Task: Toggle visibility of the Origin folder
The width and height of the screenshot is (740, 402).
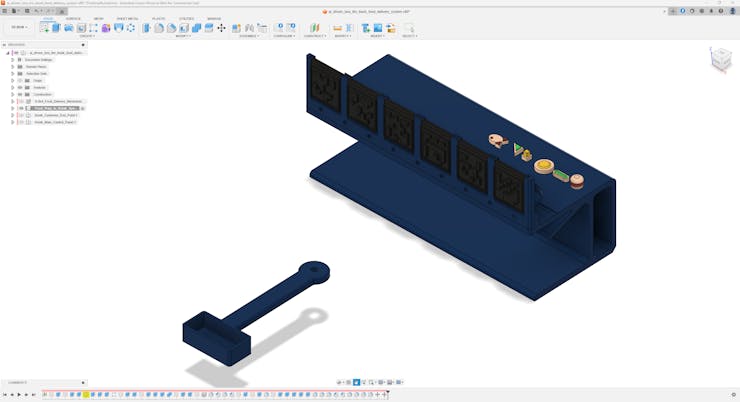Action: point(19,80)
